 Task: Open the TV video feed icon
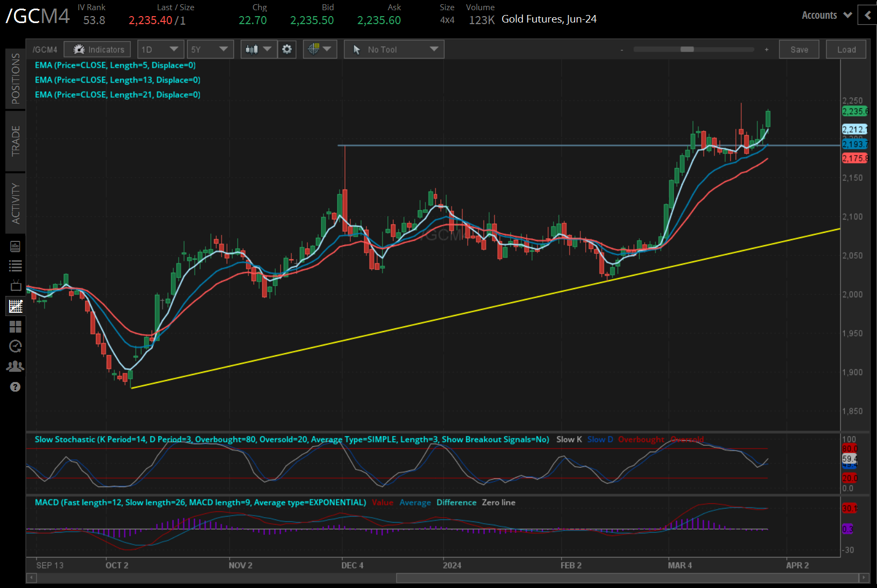click(x=15, y=285)
